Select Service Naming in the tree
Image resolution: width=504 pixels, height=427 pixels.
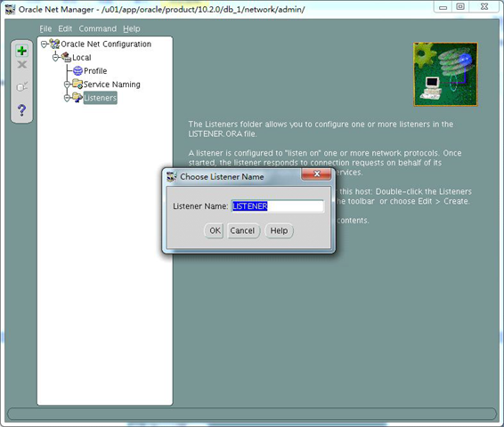[x=112, y=85]
